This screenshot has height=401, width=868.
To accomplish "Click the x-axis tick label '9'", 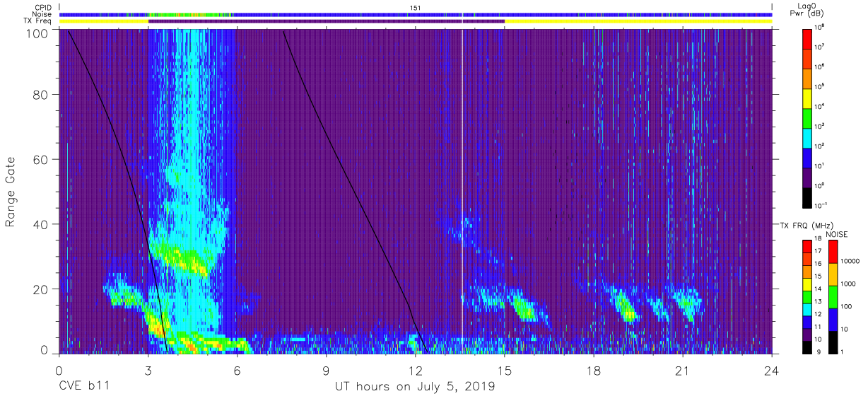I will click(327, 370).
